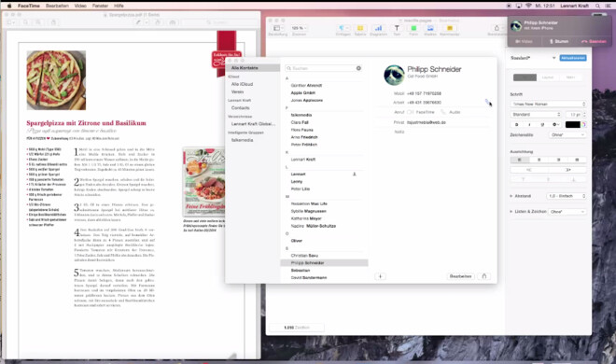Viewport: 616px width, 364px height.
Task: Toggle bold formatting
Action: pos(517,124)
